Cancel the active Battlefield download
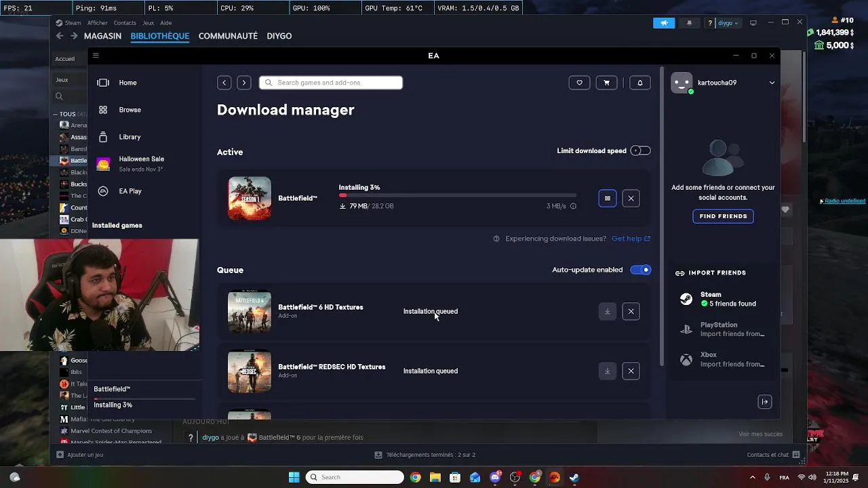The width and height of the screenshot is (868, 488). [631, 199]
